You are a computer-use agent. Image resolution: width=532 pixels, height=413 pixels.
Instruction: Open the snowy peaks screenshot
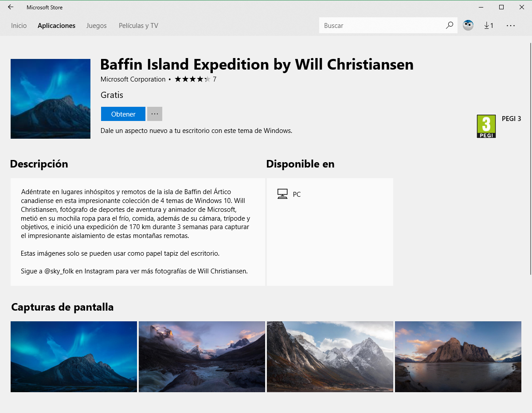tap(330, 357)
